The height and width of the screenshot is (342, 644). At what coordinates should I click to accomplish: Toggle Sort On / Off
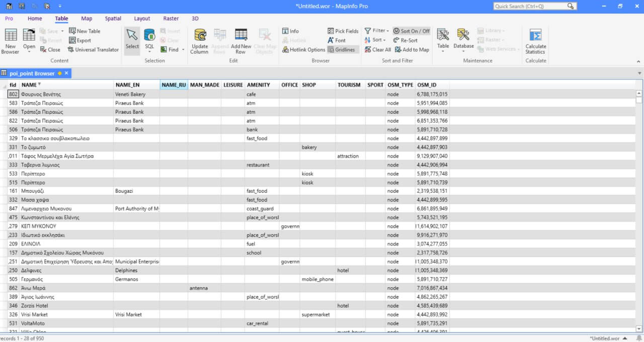point(411,31)
